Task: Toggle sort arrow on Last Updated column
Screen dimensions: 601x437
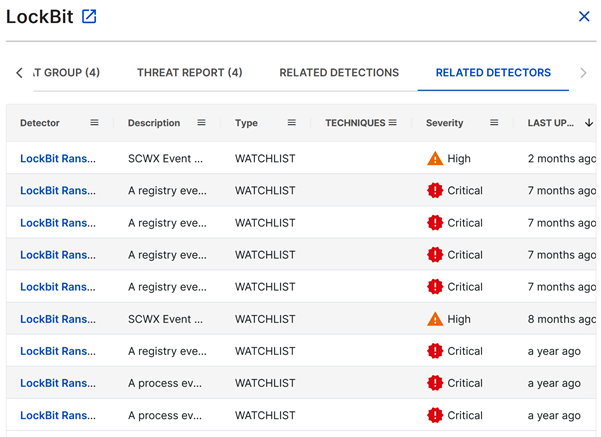Action: [589, 123]
